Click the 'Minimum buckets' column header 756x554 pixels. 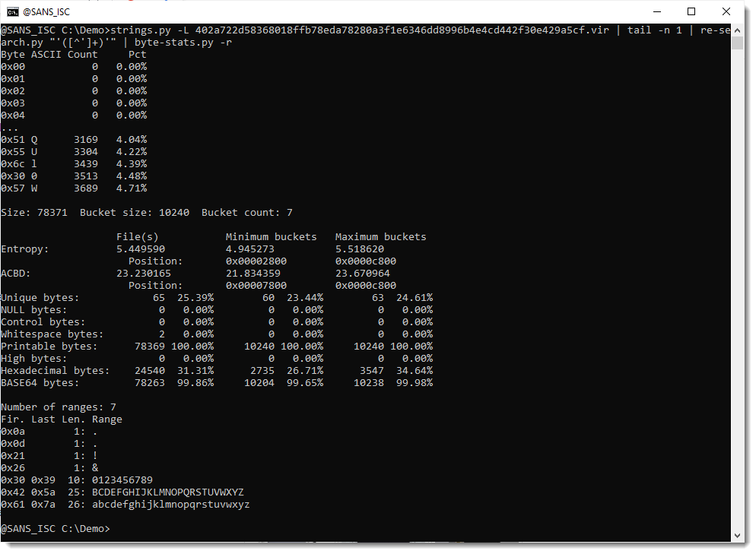272,236
